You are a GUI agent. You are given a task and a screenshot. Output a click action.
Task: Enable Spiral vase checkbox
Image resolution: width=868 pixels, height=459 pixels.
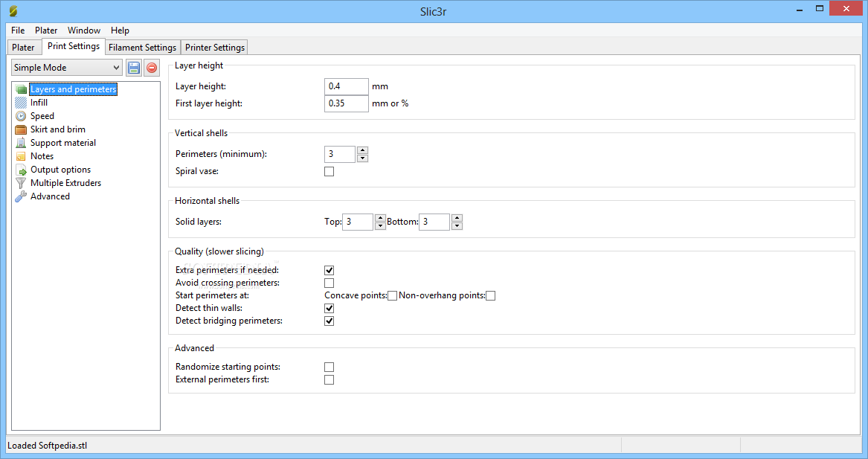click(x=329, y=172)
